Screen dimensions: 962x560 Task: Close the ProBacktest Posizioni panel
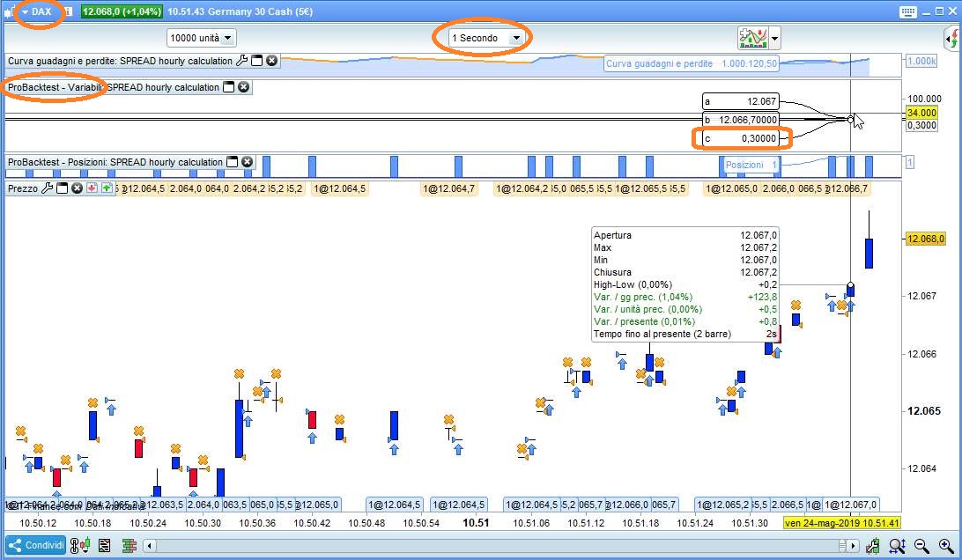click(247, 162)
